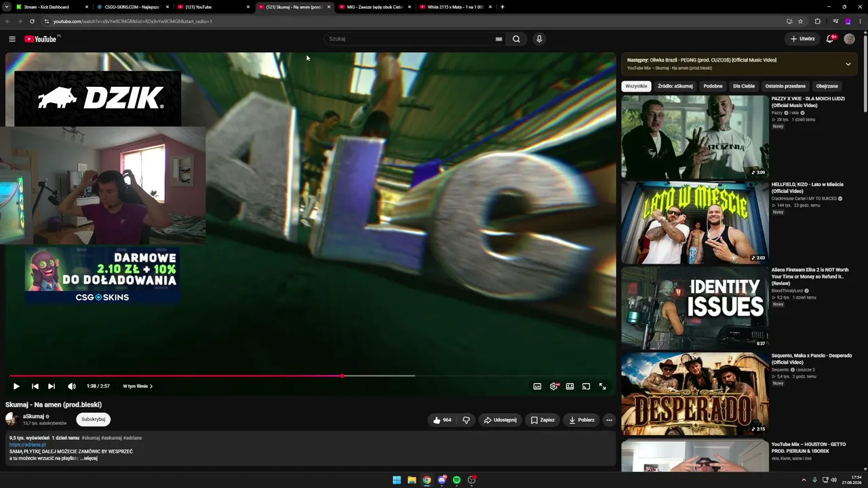This screenshot has width=868, height=488.
Task: Seek on the red video progress bar
Action: coord(176,375)
